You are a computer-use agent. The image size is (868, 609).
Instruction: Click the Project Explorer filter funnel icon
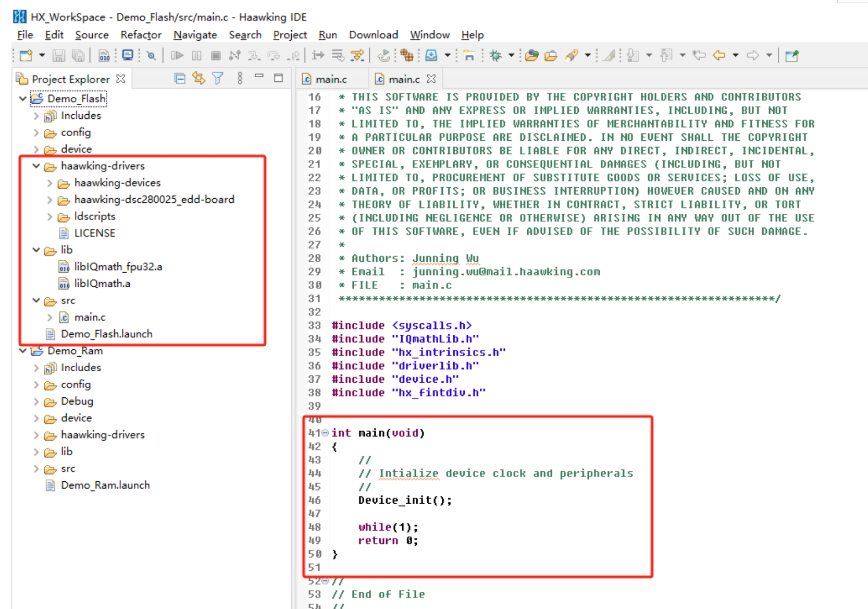click(x=218, y=79)
